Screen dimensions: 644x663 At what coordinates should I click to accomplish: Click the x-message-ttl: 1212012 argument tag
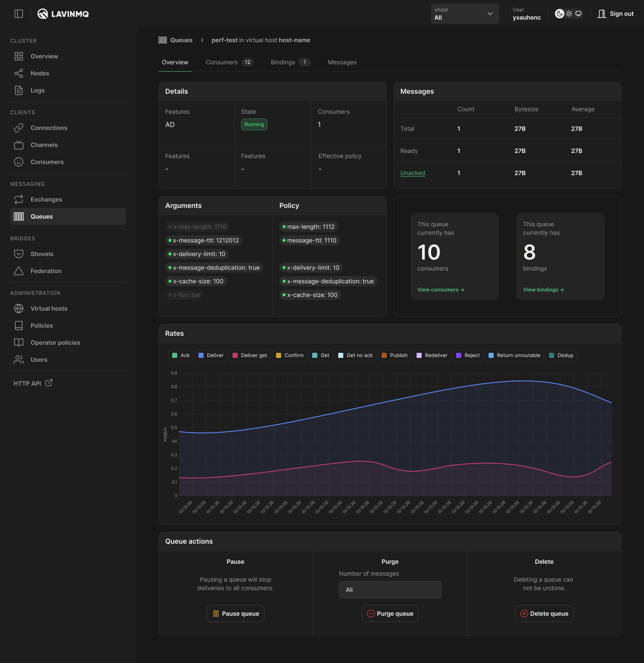point(204,240)
